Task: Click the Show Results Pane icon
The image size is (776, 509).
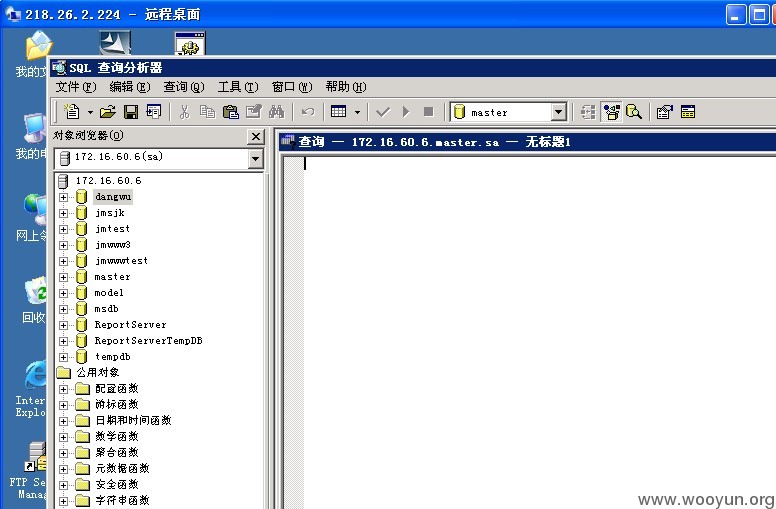Action: [x=688, y=112]
